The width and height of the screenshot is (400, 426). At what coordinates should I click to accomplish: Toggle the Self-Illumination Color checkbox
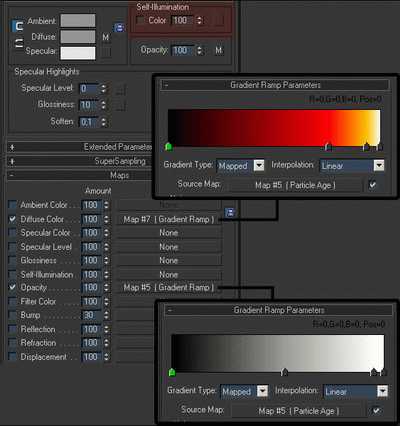pyautogui.click(x=140, y=21)
